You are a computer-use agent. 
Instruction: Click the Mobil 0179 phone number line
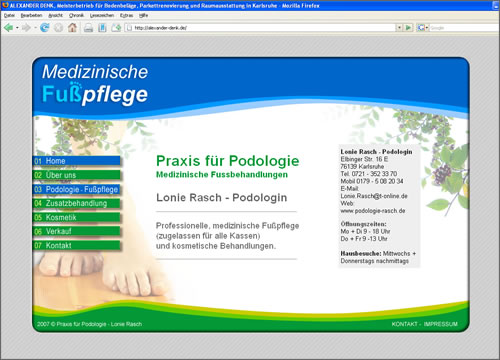372,181
